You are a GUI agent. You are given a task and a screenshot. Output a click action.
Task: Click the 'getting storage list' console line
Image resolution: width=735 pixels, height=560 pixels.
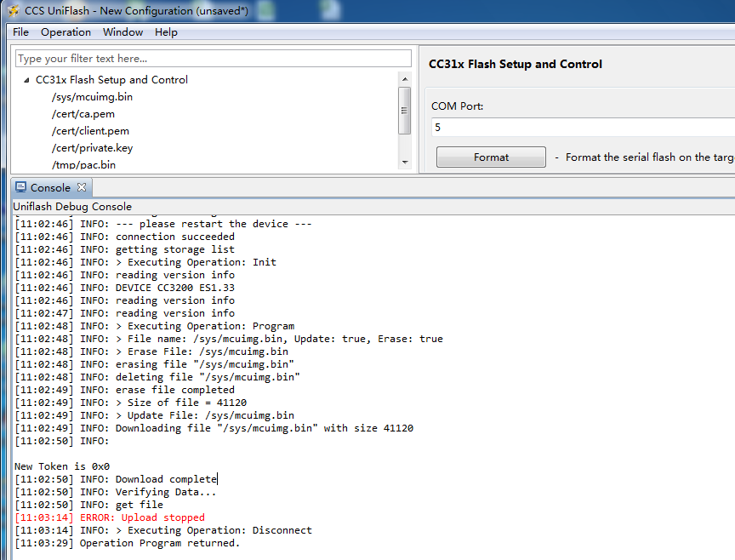coord(125,249)
